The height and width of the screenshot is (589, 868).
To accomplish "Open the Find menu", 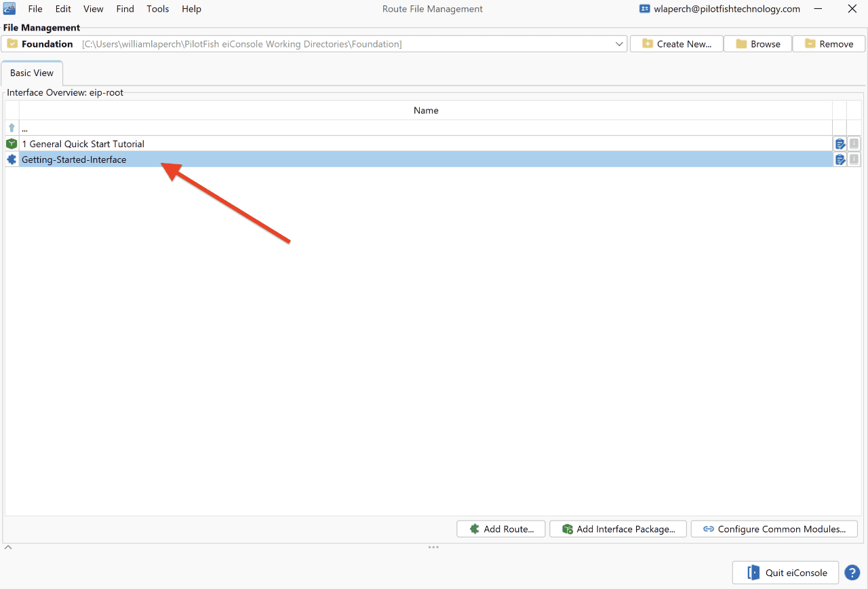I will pyautogui.click(x=125, y=9).
